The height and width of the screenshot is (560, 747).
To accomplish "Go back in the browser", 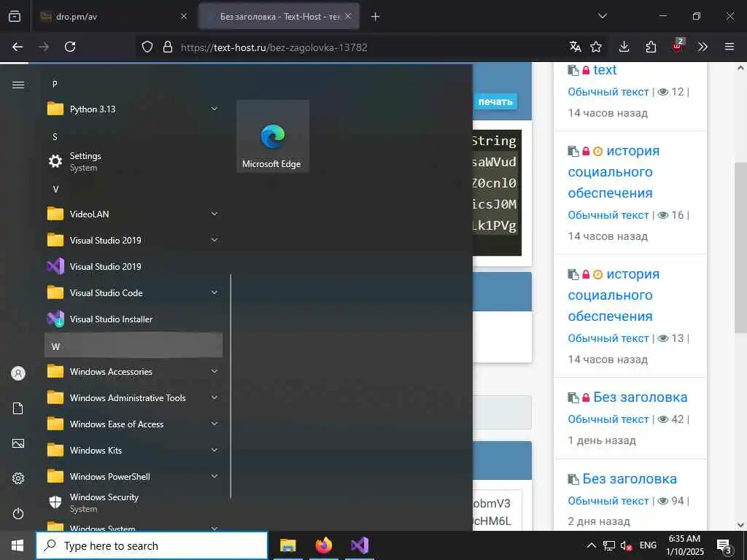I will (x=18, y=47).
